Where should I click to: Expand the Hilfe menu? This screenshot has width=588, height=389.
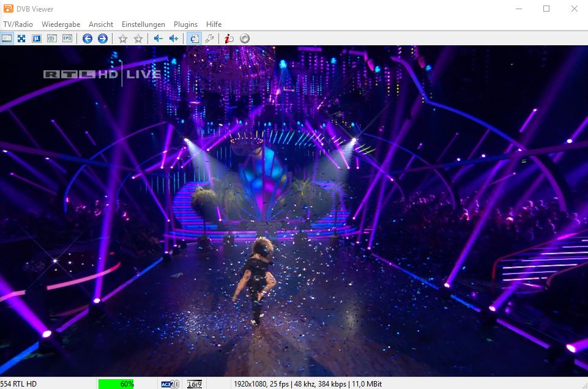click(214, 24)
